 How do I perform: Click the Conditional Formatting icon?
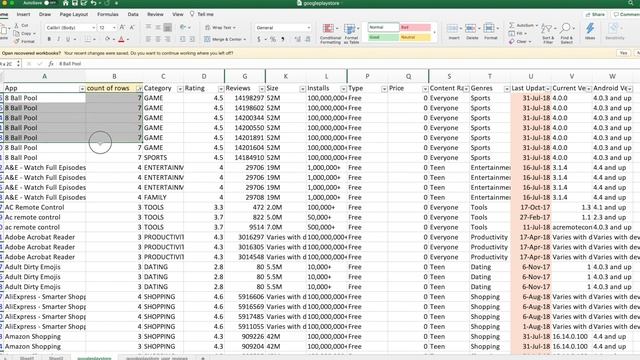[328, 29]
